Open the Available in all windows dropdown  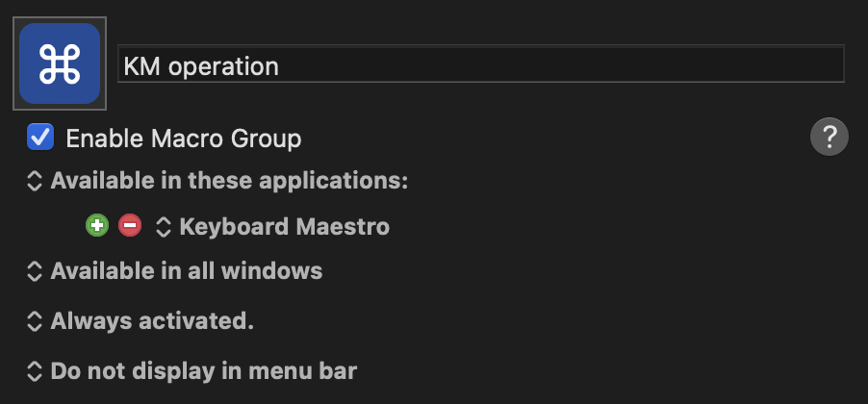coord(186,272)
